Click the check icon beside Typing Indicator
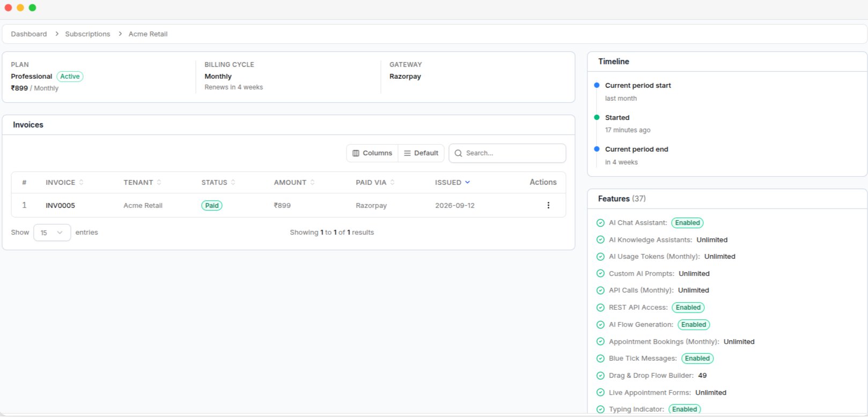The image size is (868, 417). coord(600,409)
